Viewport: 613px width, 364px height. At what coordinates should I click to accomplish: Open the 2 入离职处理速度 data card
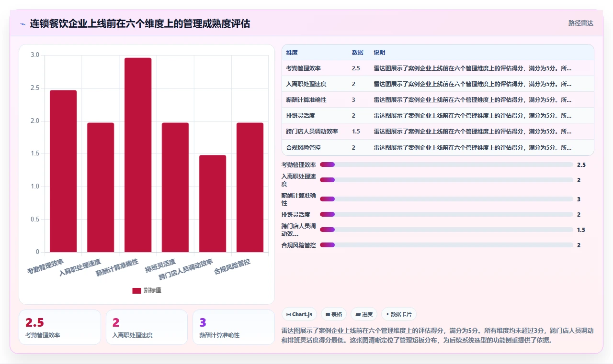point(147,327)
